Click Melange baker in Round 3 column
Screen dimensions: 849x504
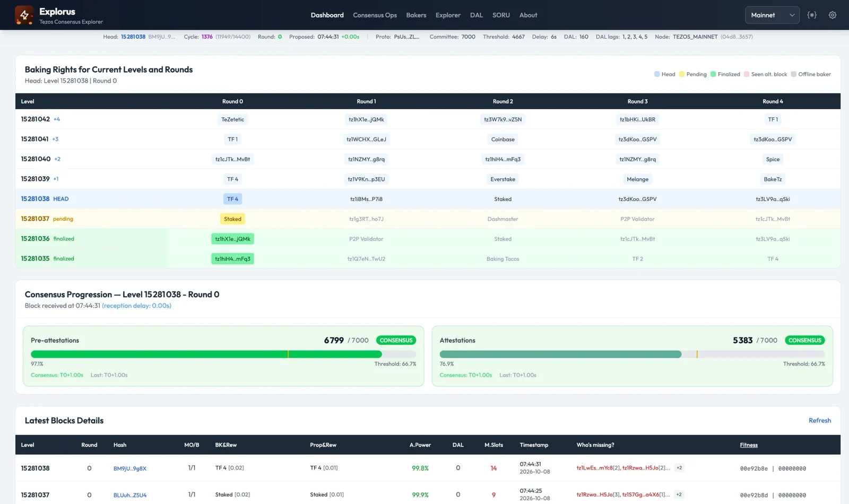coord(637,179)
